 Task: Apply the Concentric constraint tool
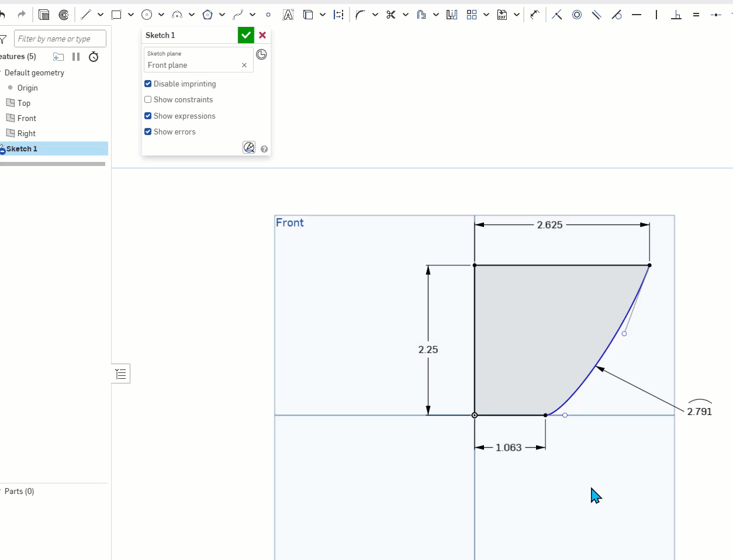tap(577, 15)
